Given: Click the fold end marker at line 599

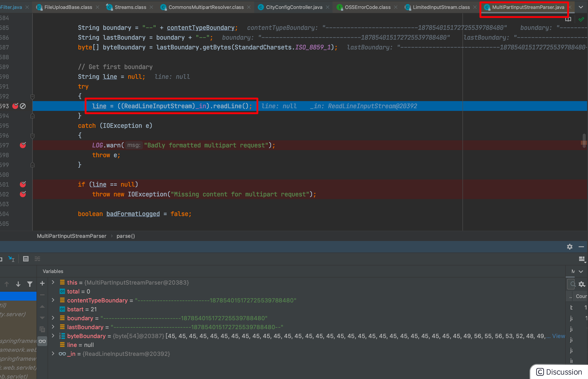Looking at the screenshot, I should point(32,165).
